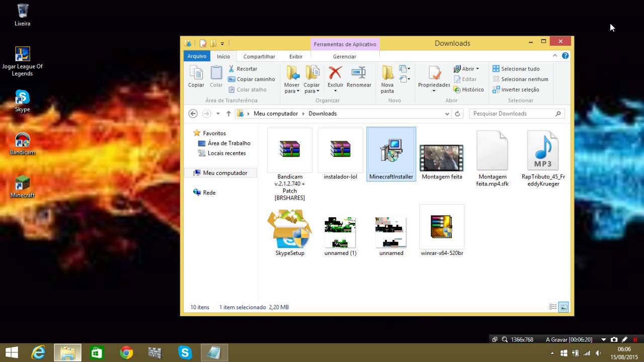Screen dimensions: 644x362
Task: Click the help question mark icon
Action: [x=565, y=56]
